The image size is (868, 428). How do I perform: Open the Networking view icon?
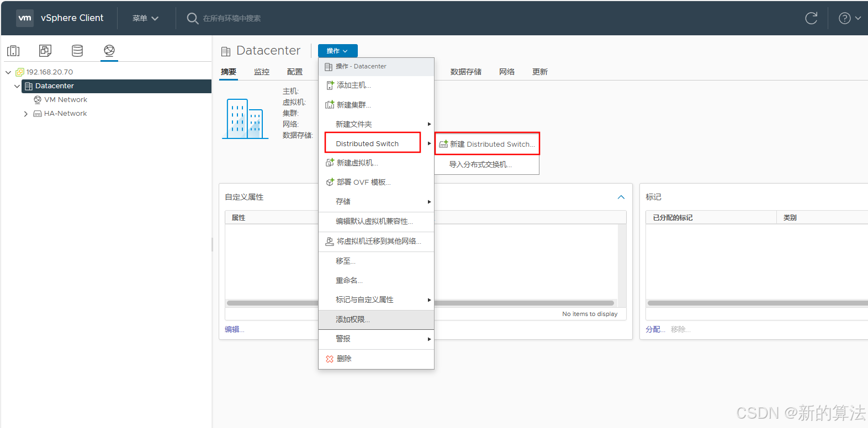(x=109, y=51)
